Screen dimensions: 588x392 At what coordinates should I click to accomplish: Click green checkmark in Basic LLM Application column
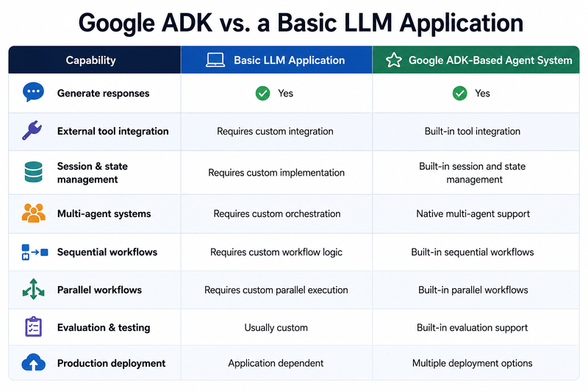262,93
